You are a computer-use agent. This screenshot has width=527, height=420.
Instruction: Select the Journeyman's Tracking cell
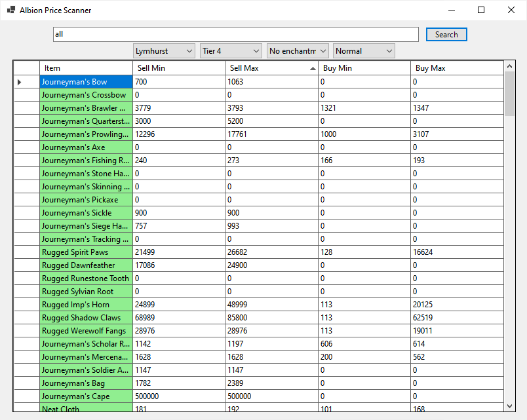(87, 239)
